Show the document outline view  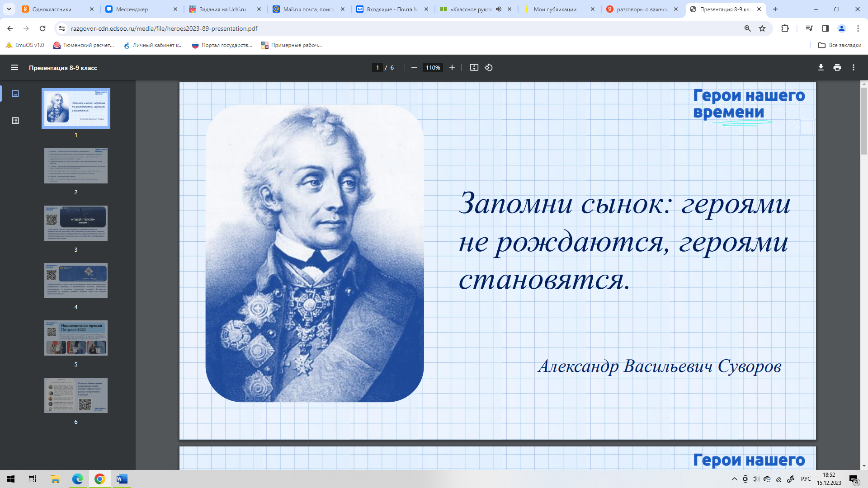(x=15, y=121)
